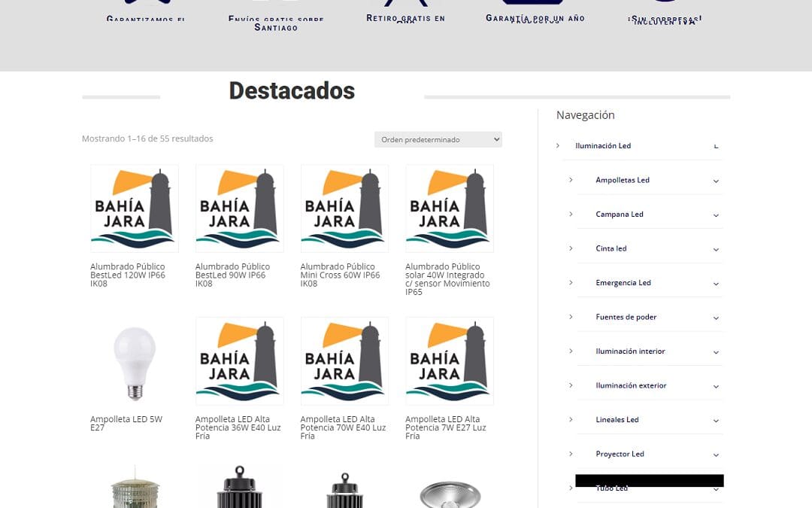
Task: Open the Cinta led category
Action: (611, 248)
